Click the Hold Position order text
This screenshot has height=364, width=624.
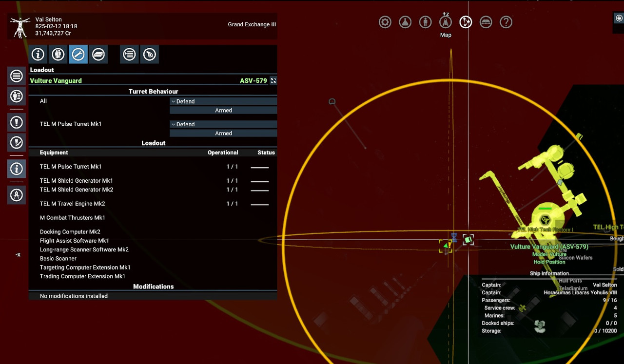(549, 262)
